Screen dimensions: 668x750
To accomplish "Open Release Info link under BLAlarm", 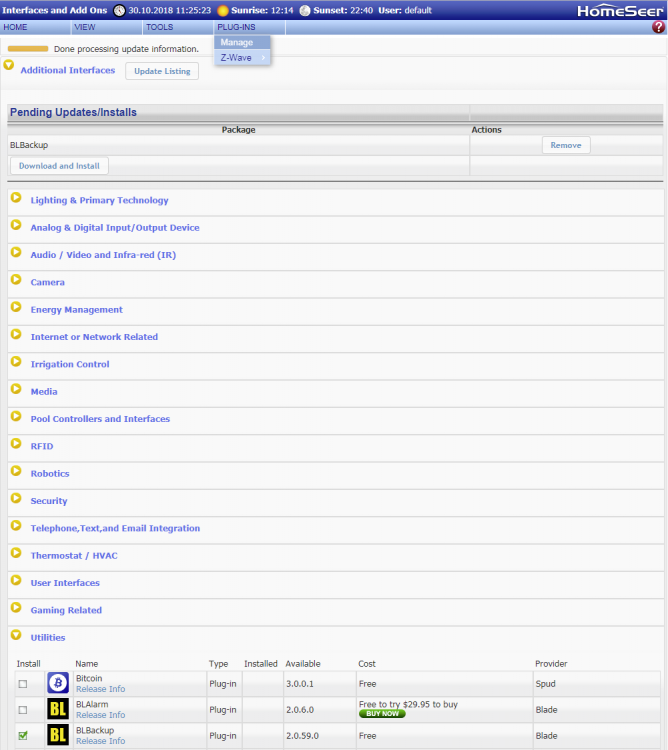I will 100,715.
